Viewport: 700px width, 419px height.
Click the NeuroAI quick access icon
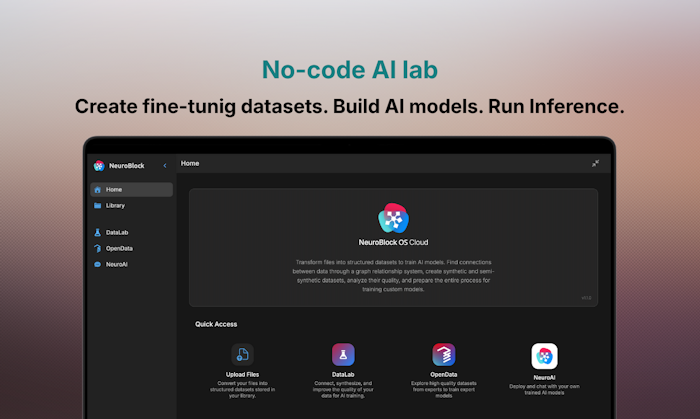[x=544, y=356]
